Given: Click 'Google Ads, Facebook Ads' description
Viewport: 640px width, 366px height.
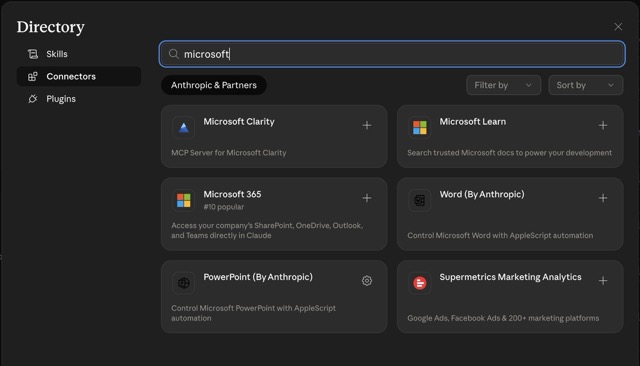Looking at the screenshot, I should (x=503, y=318).
